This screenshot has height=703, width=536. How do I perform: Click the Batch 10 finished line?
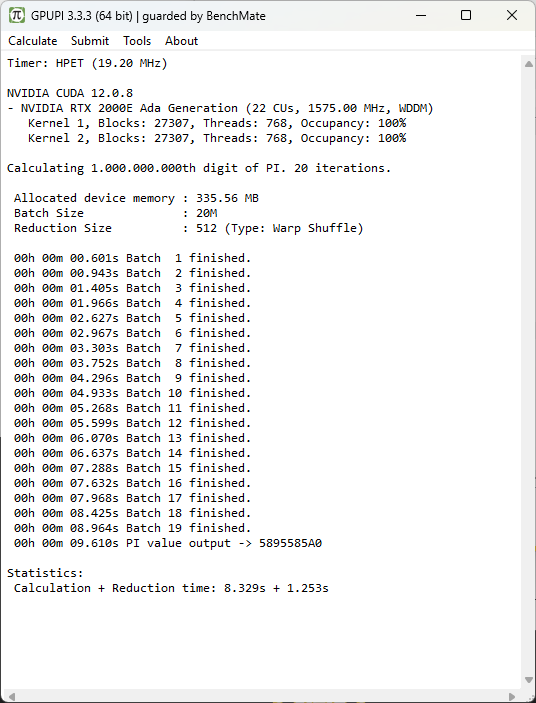tap(132, 393)
